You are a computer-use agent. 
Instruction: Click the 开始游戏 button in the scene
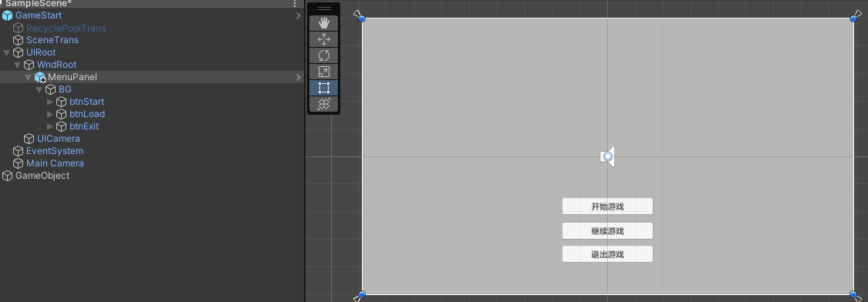[x=607, y=206]
